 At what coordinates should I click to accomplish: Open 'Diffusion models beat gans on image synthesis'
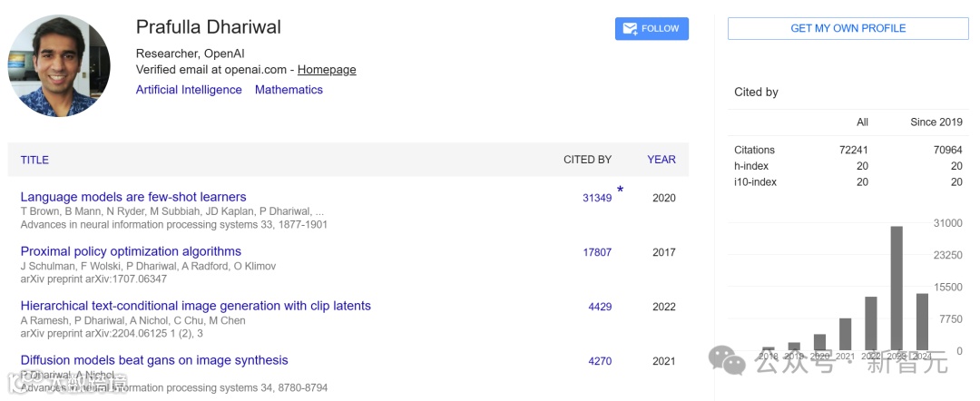154,360
